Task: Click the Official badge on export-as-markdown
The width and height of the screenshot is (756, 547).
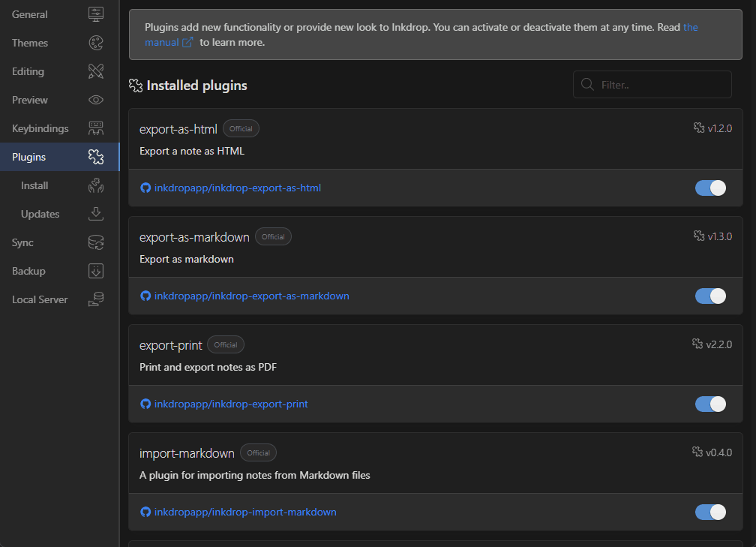Action: coord(273,237)
